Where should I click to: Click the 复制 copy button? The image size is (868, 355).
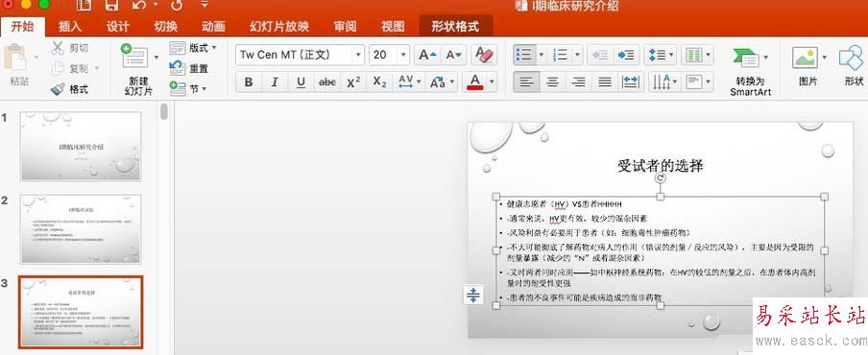coord(70,68)
